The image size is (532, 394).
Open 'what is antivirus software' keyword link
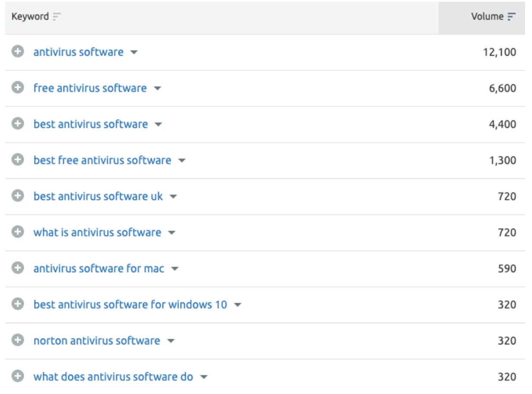[x=97, y=232]
